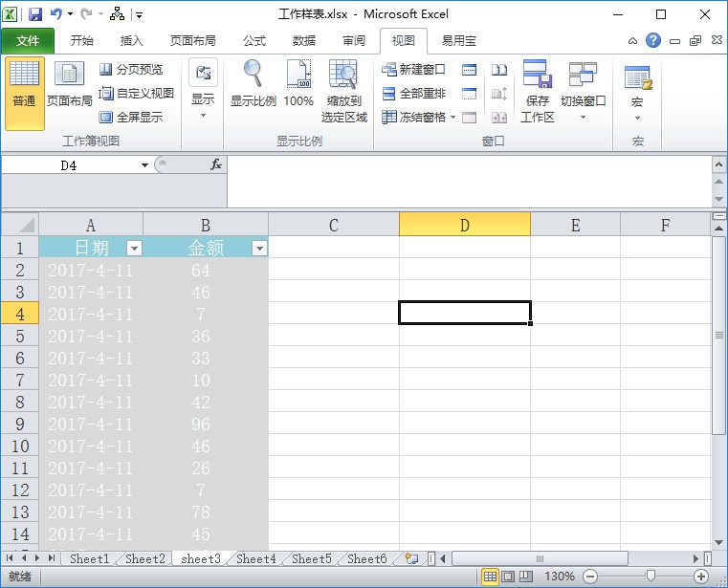Screen dimensions: 728x588
Task: Switch to the Sheet2 tab
Action: (144, 558)
